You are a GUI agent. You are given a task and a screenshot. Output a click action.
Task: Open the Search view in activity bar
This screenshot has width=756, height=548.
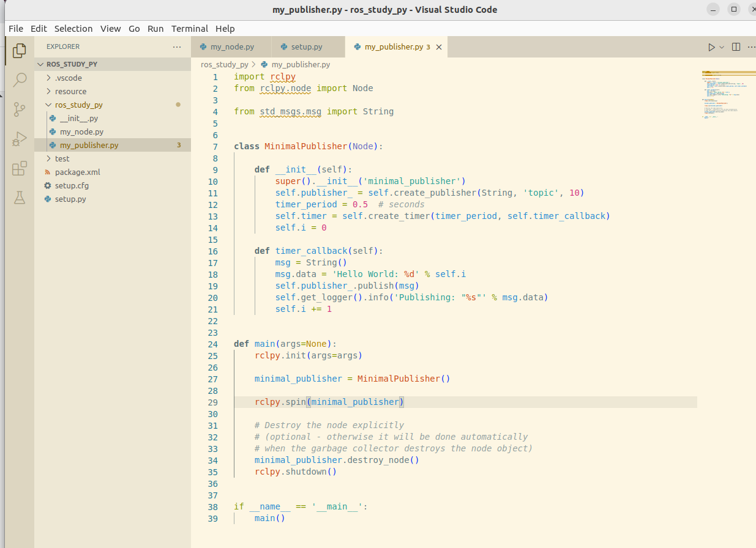pos(20,80)
